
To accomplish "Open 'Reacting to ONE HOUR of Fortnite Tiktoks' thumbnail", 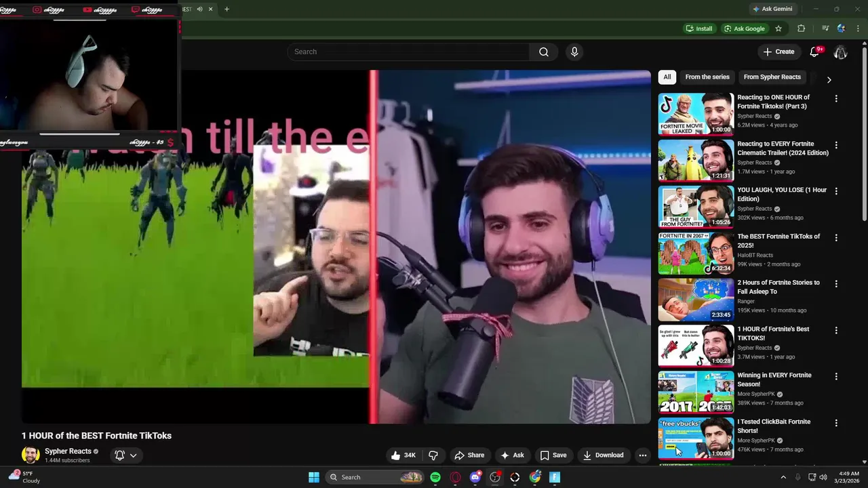I will coord(696,114).
